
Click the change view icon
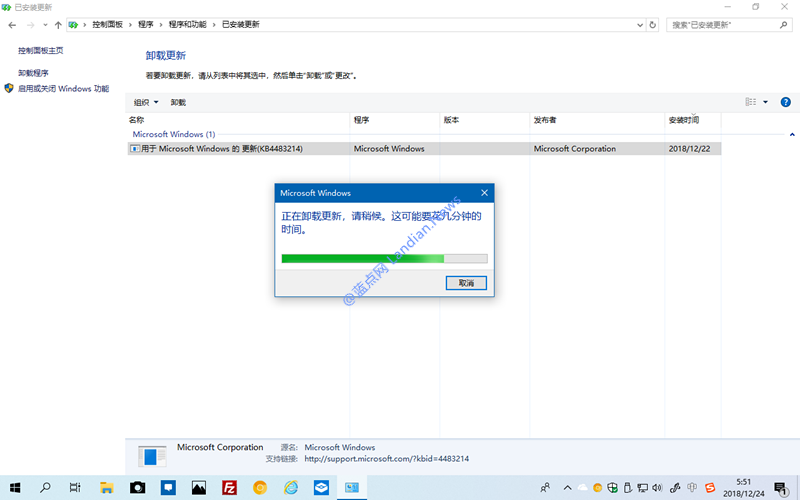click(x=751, y=102)
